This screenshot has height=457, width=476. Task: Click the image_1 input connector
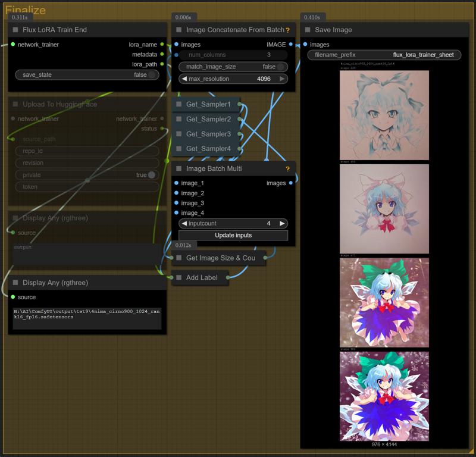pos(176,183)
